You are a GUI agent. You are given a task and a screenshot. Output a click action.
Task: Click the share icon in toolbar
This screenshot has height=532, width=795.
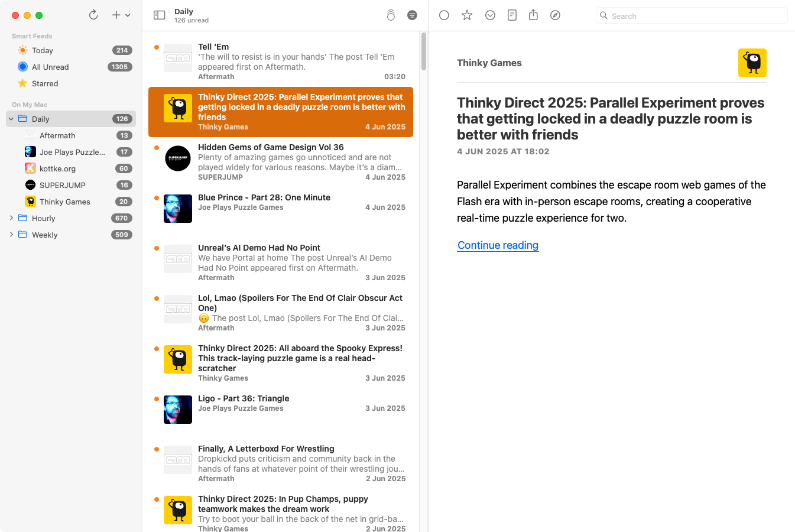[533, 15]
